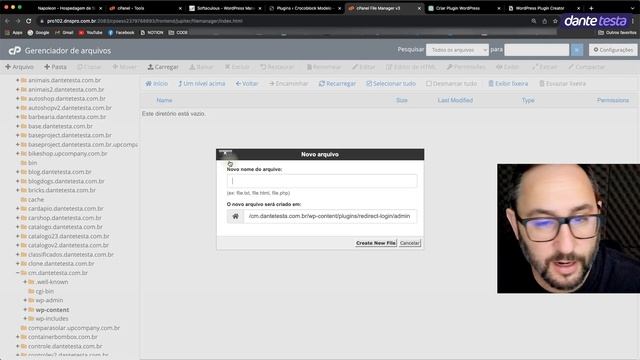Screen dimensions: 640x360
Task: Click the home icon beside path field
Action: (236, 216)
